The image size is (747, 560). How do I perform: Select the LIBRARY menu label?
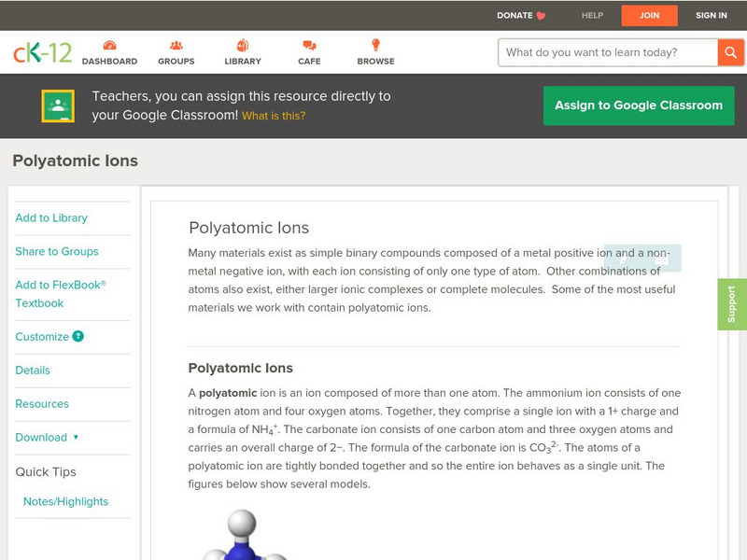(x=243, y=62)
